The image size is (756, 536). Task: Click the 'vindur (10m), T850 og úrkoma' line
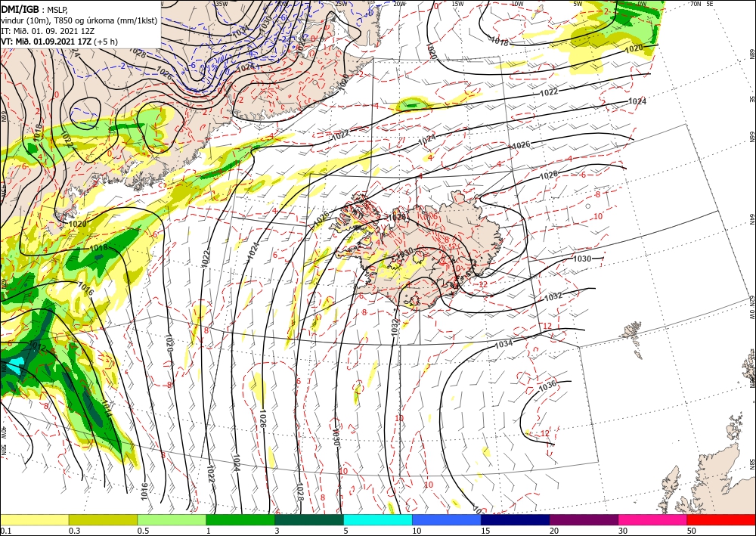pyautogui.click(x=79, y=20)
